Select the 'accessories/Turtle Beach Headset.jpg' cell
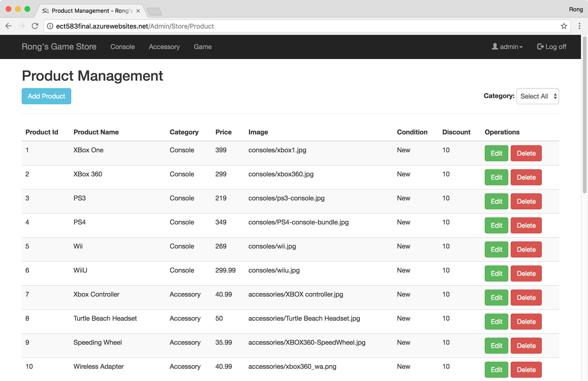 pos(304,318)
